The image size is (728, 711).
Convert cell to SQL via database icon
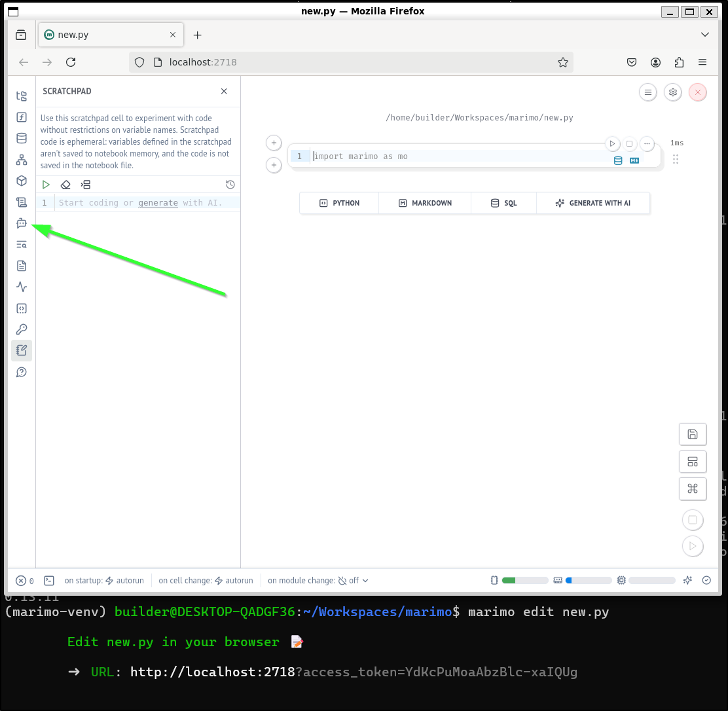[x=618, y=160]
